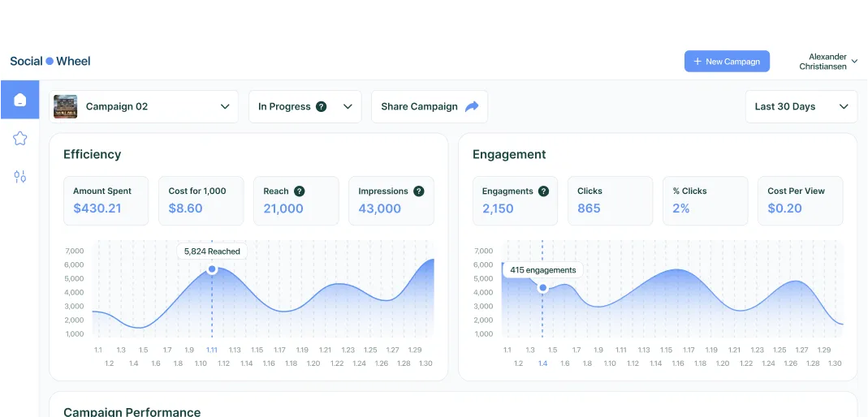The image size is (868, 417).
Task: Click the Campaign Performance heading
Action: [132, 412]
